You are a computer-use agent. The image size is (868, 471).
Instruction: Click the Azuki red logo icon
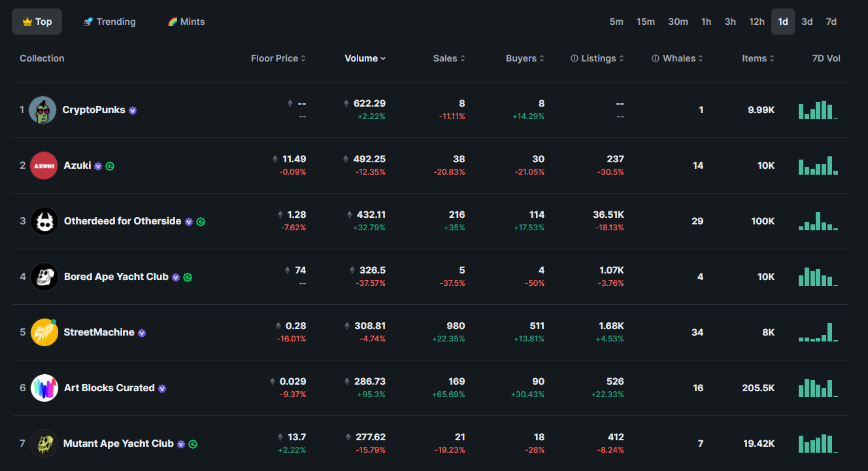pos(44,166)
